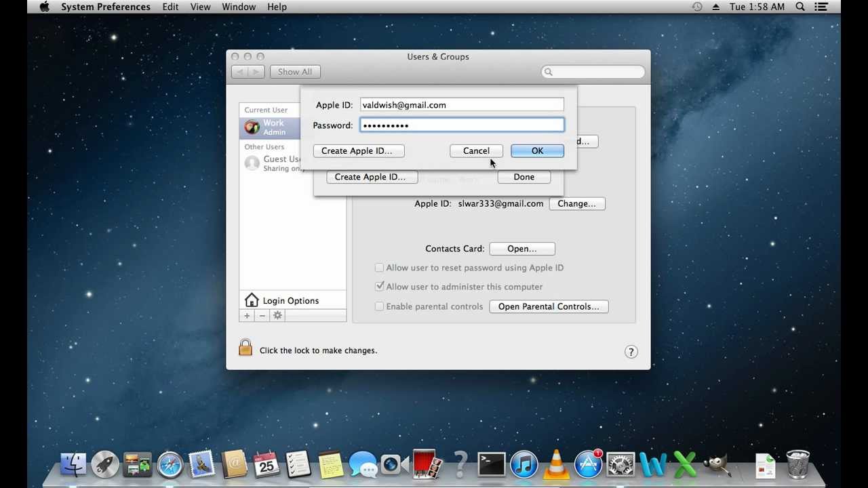Open Finder from the dock
The height and width of the screenshot is (488, 868).
pos(73,465)
